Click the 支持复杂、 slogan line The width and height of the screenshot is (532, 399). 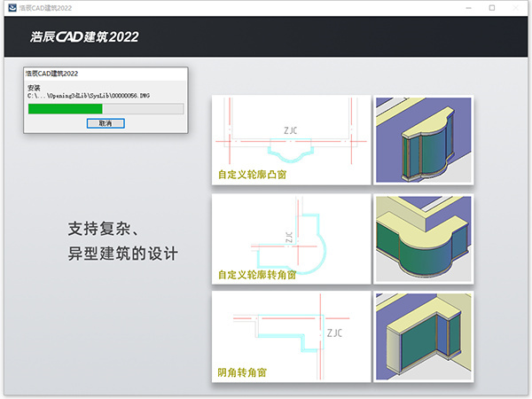(x=104, y=229)
